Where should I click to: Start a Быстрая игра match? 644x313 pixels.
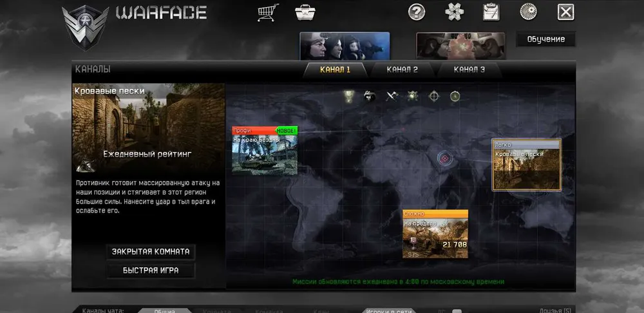(151, 270)
